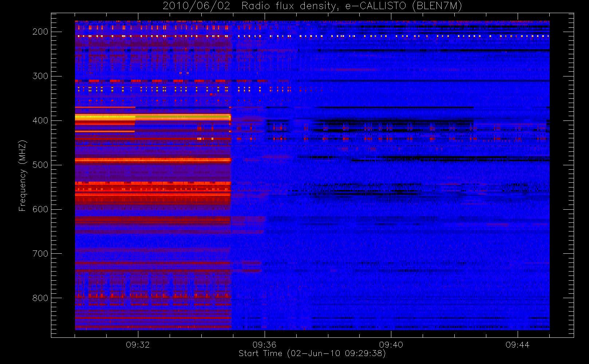Click the 300 frequency tick label
589x364 pixels.
pos(40,76)
